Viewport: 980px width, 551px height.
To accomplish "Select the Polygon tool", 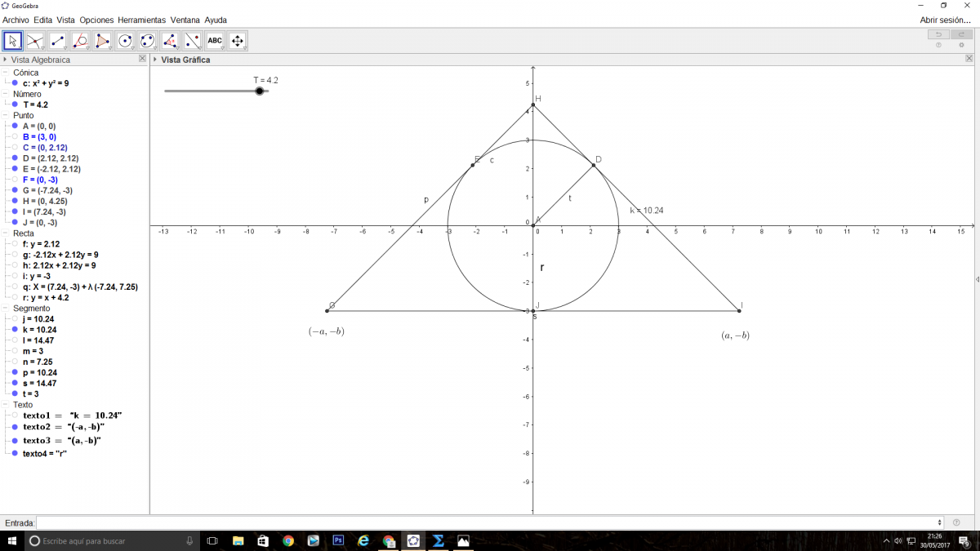I will [x=103, y=40].
